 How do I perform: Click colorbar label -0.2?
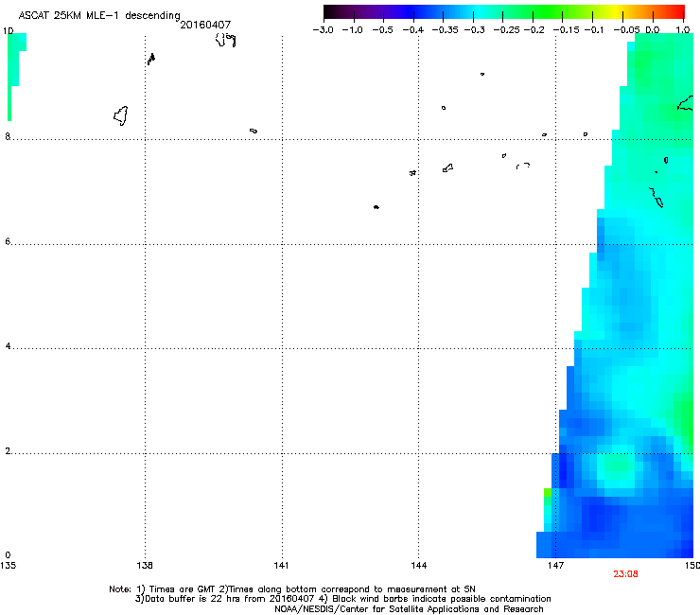(534, 30)
